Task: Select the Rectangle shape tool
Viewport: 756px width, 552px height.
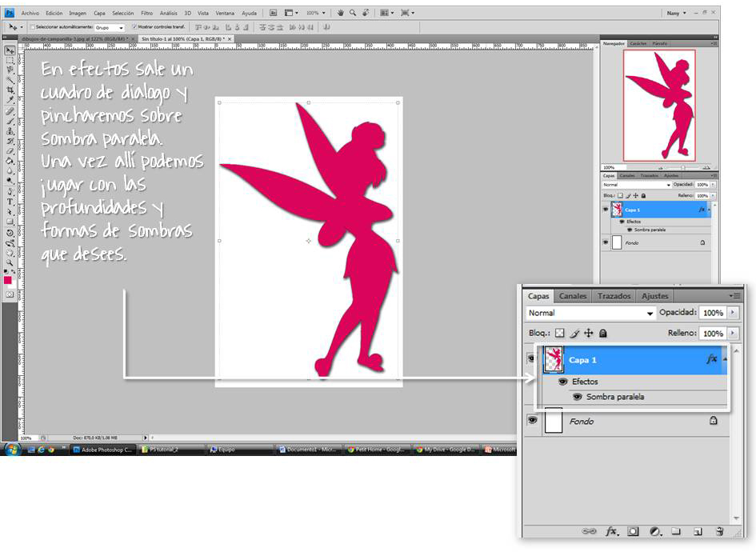Action: [10, 222]
